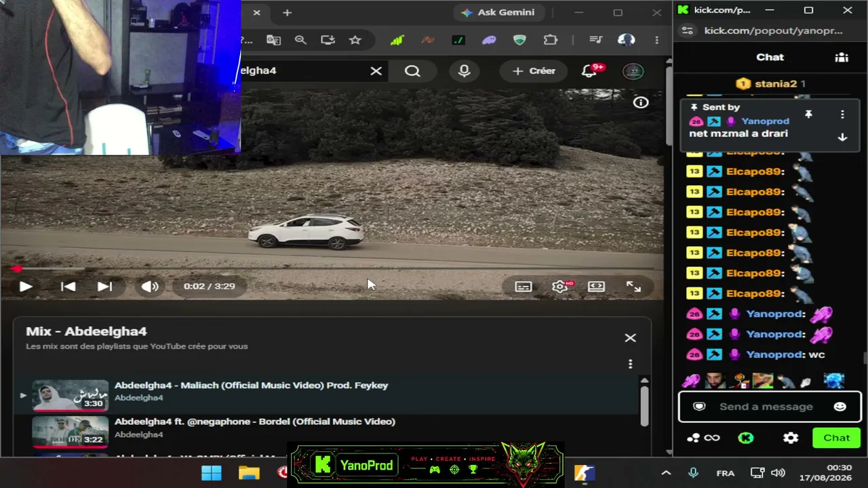Open Windows Start menu
The image size is (868, 488).
211,472
